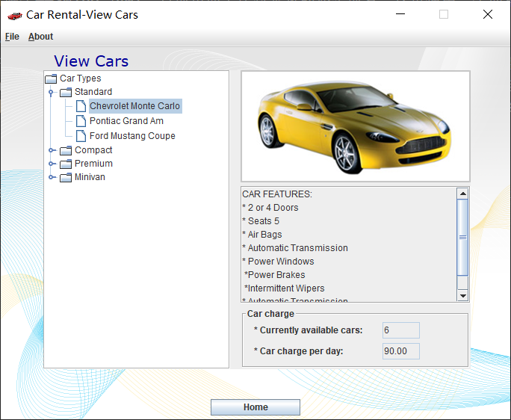Click the Standard category label
This screenshot has height=420, width=511.
click(93, 92)
